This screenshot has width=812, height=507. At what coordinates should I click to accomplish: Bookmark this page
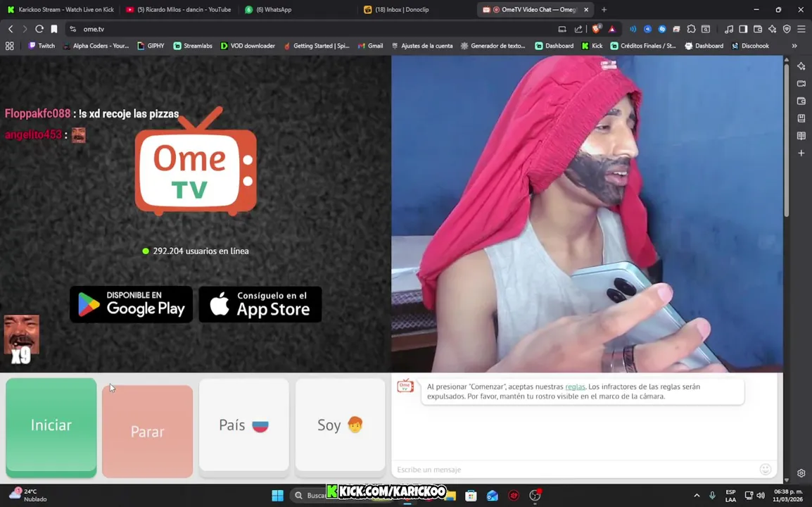[x=54, y=29]
